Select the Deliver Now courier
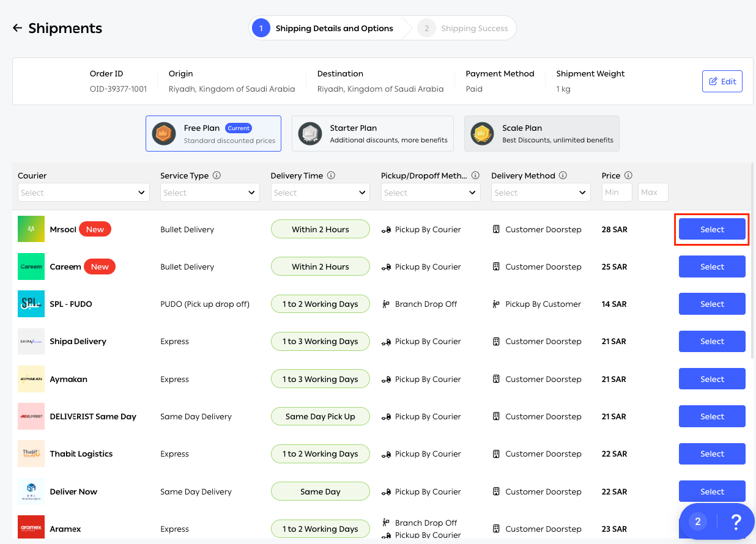Viewport: 756px width, 544px height. pos(712,491)
